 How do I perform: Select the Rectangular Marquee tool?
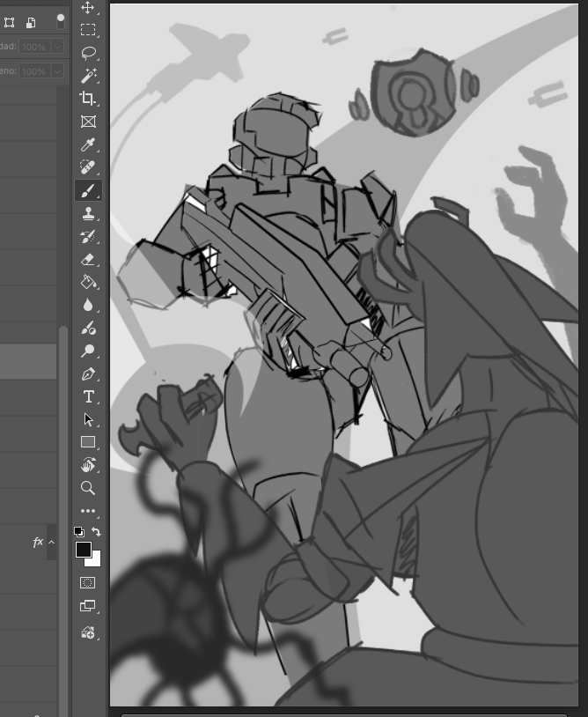(x=88, y=30)
